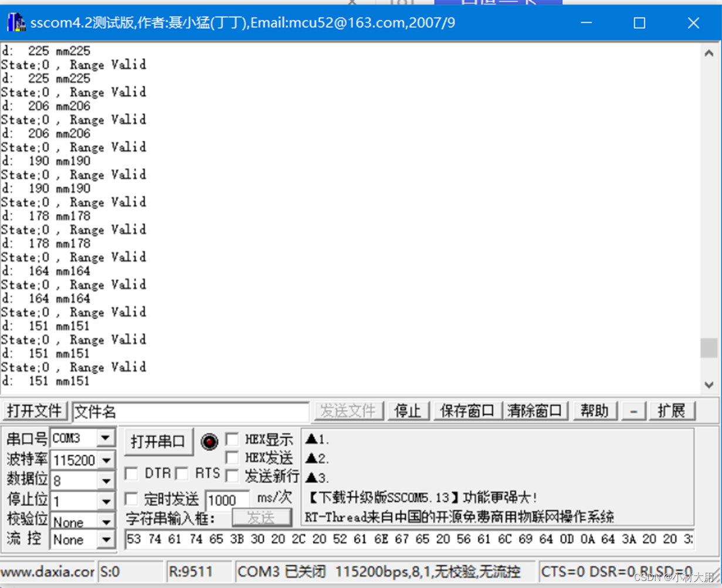Screen dimensions: 722x588
Task: Click the S:0 status bar entry
Action: [130, 571]
